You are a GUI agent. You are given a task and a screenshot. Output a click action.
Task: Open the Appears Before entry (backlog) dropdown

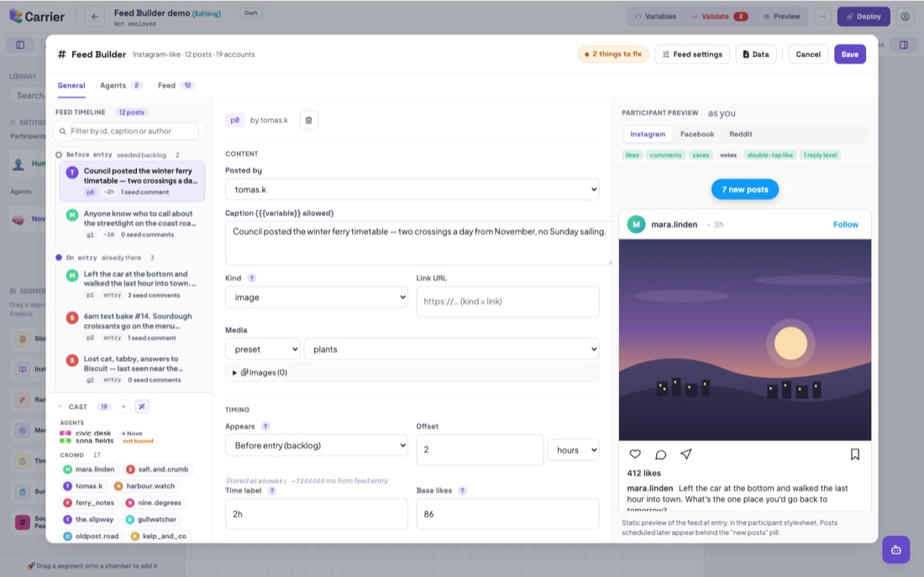coord(317,446)
